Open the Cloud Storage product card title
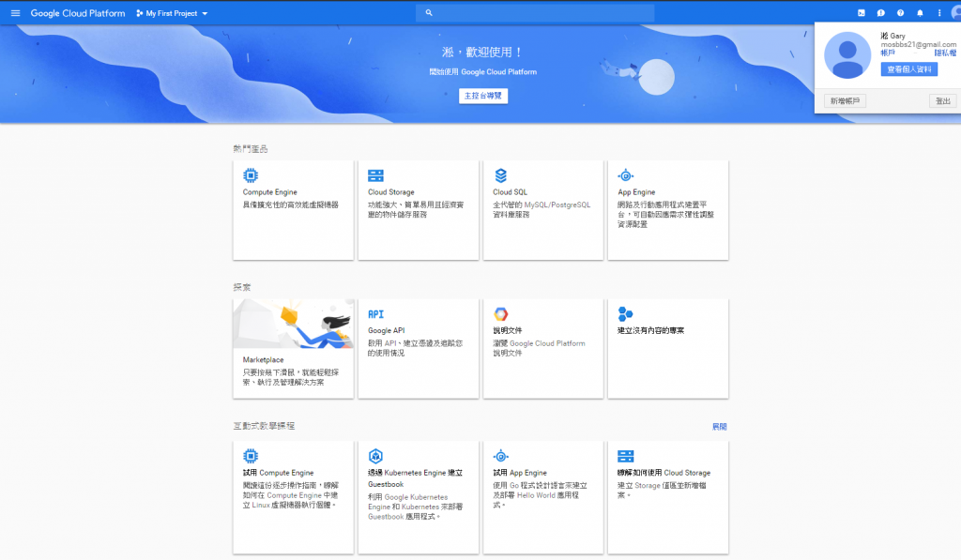This screenshot has height=560, width=961. click(x=391, y=191)
